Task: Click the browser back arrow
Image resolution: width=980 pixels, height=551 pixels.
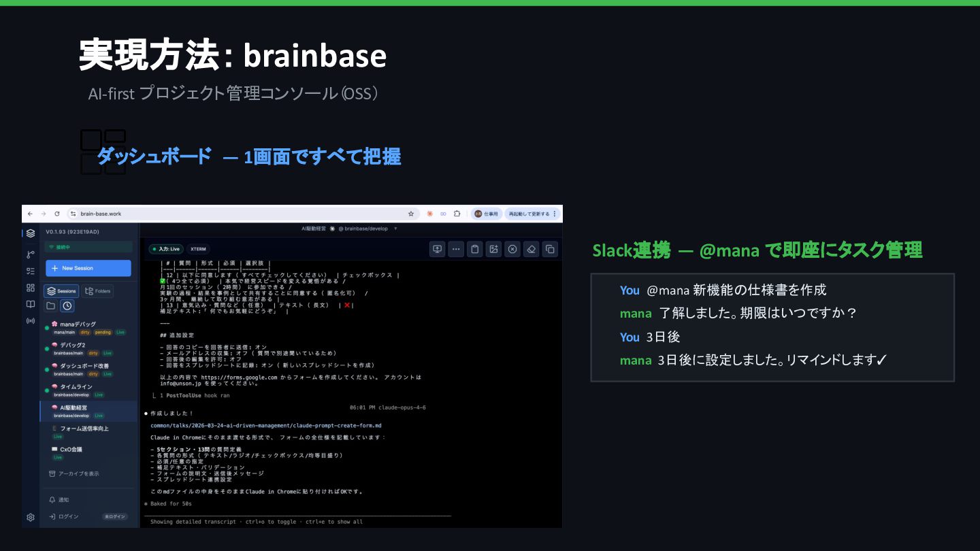Action: pyautogui.click(x=30, y=214)
